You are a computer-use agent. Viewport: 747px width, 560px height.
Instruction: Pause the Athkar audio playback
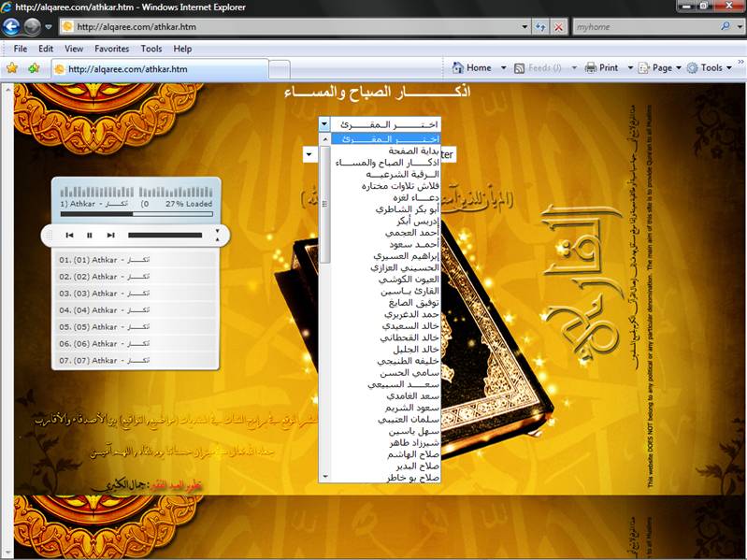click(89, 235)
